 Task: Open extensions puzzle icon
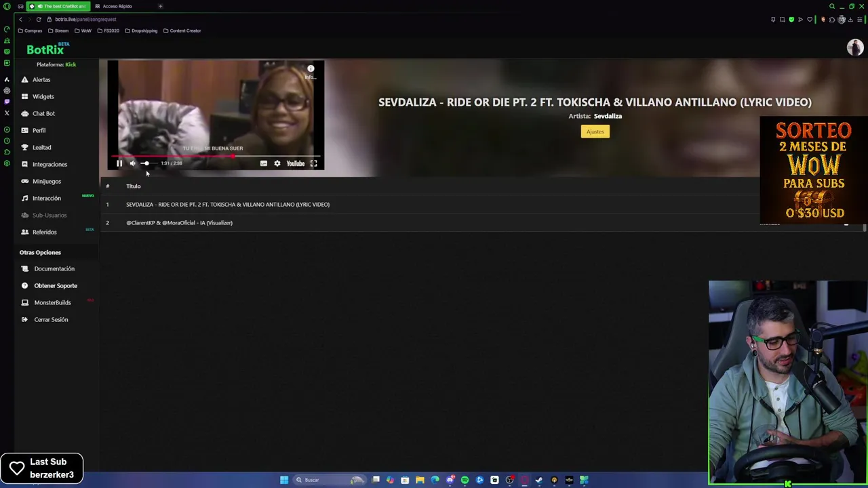[x=832, y=20]
